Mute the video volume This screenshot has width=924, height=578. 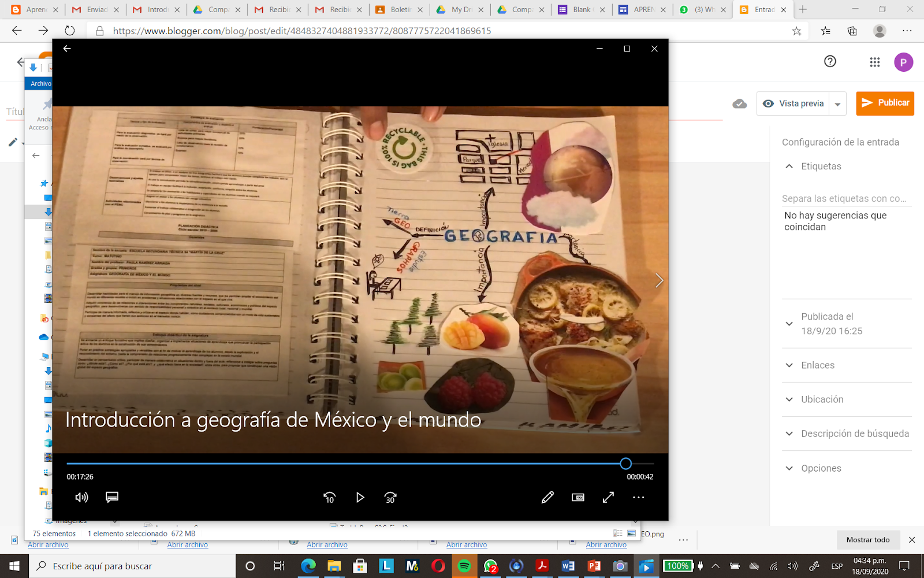click(81, 497)
